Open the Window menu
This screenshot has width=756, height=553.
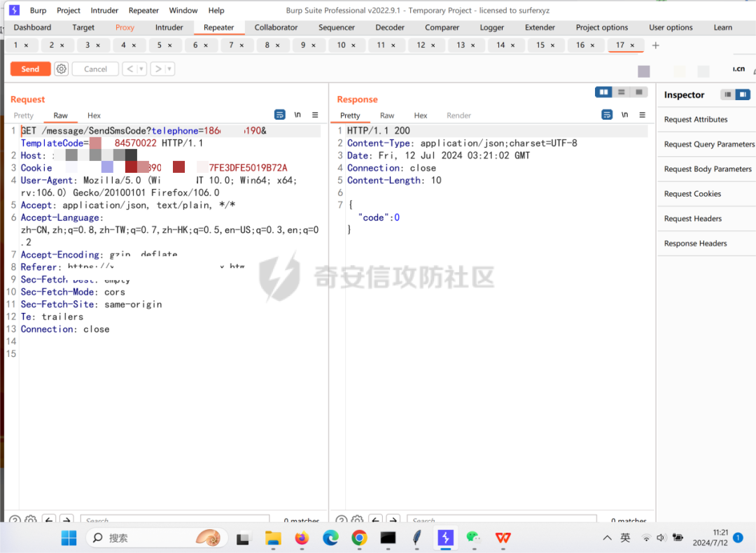coord(183,10)
